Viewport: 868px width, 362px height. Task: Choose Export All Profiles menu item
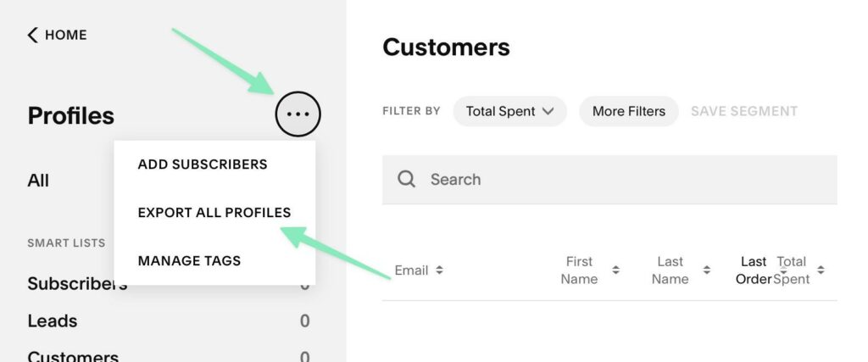[214, 213]
